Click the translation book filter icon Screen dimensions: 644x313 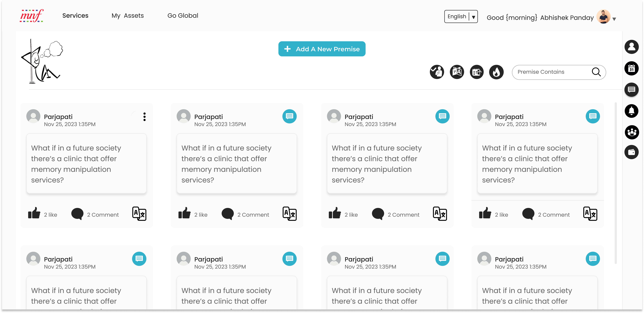[x=457, y=72]
